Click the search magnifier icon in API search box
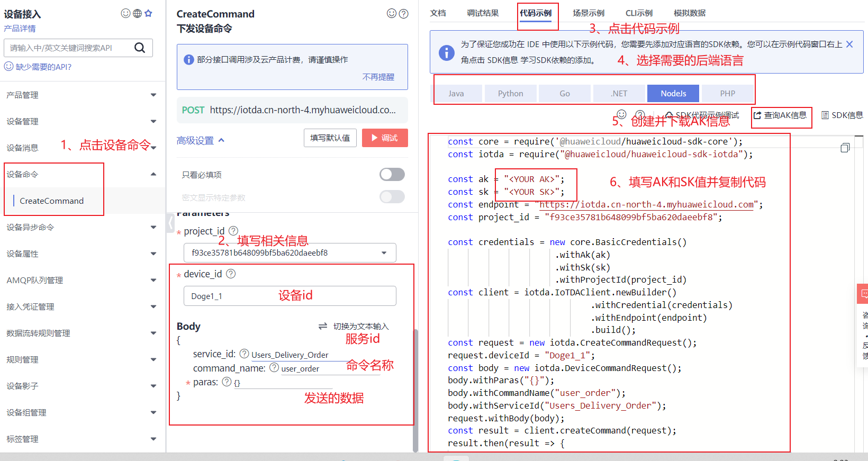Image resolution: width=868 pixels, height=461 pixels. 140,48
